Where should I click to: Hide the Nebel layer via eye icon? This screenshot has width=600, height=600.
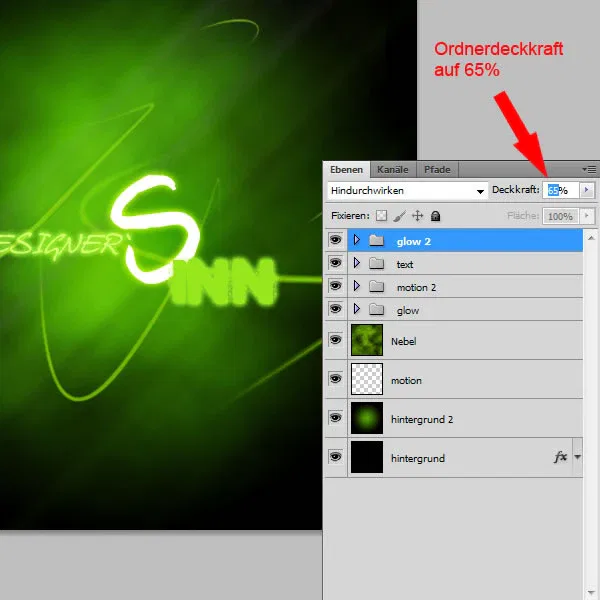pyautogui.click(x=336, y=340)
